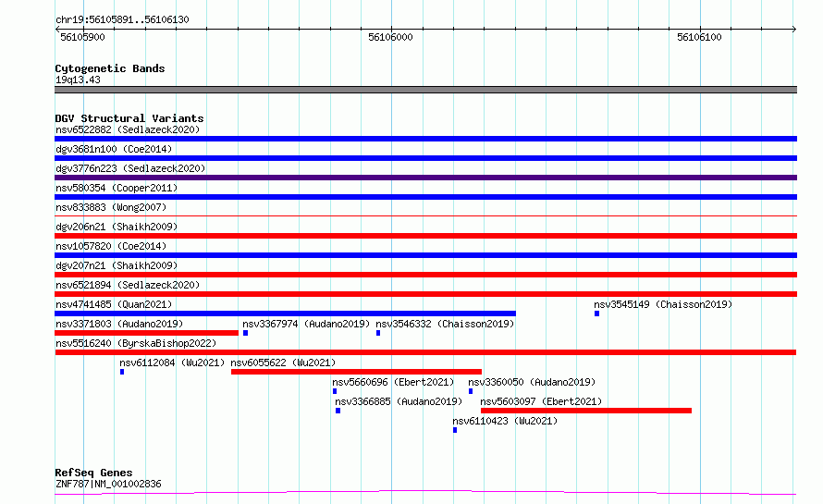Open the nsv3546332 (Chaisson2019) label
The image size is (823, 504).
[445, 324]
